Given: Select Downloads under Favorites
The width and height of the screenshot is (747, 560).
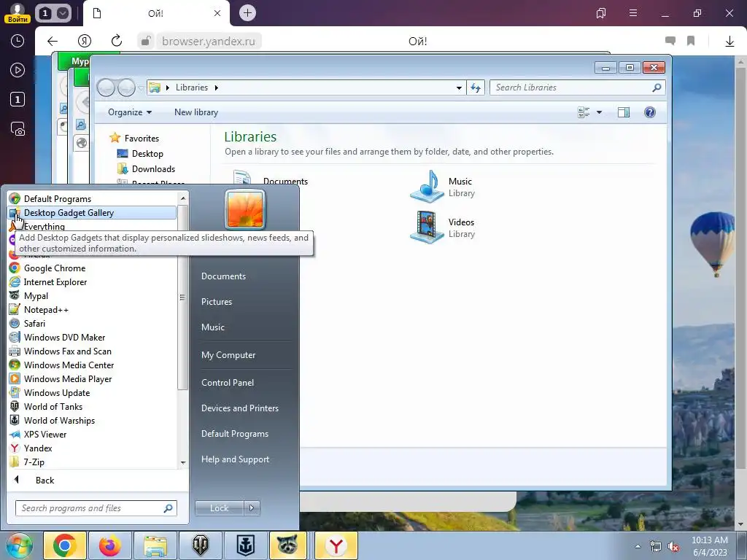Looking at the screenshot, I should coord(153,169).
